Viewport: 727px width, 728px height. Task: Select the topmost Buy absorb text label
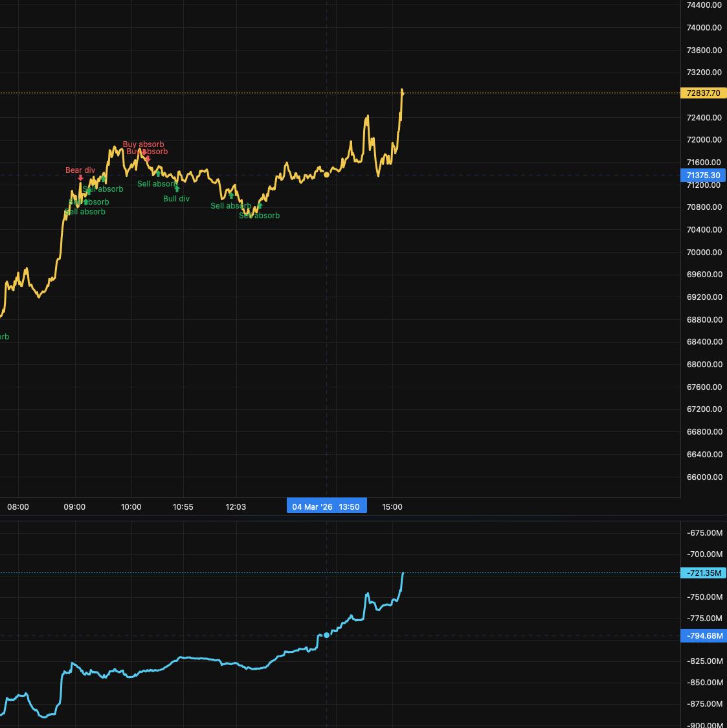[x=143, y=144]
